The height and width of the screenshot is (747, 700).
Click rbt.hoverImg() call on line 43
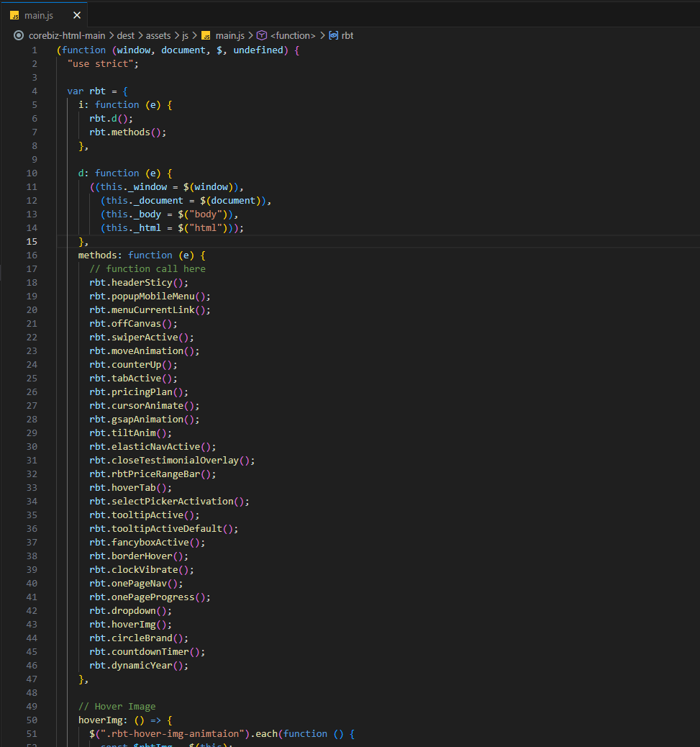(x=130, y=625)
